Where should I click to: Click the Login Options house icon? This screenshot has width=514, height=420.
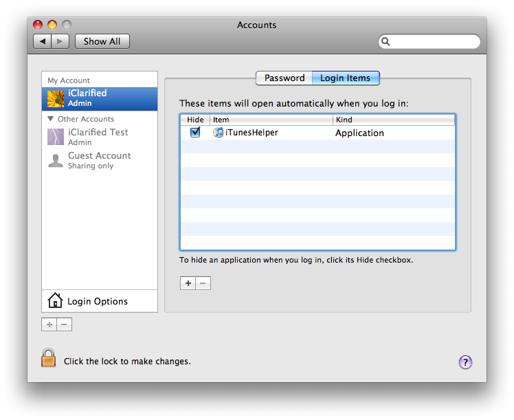pos(55,301)
